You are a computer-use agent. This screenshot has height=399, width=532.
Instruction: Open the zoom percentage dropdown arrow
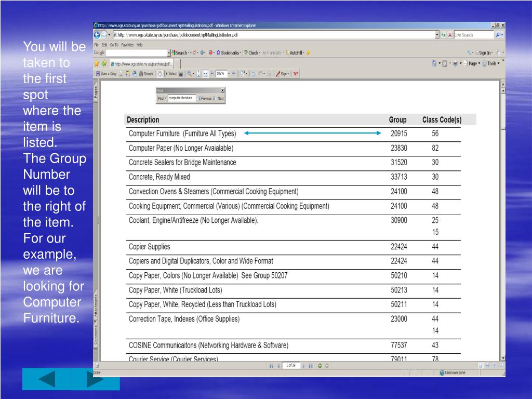pos(229,74)
